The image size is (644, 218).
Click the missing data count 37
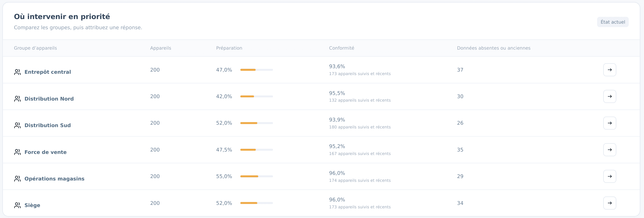460,70
